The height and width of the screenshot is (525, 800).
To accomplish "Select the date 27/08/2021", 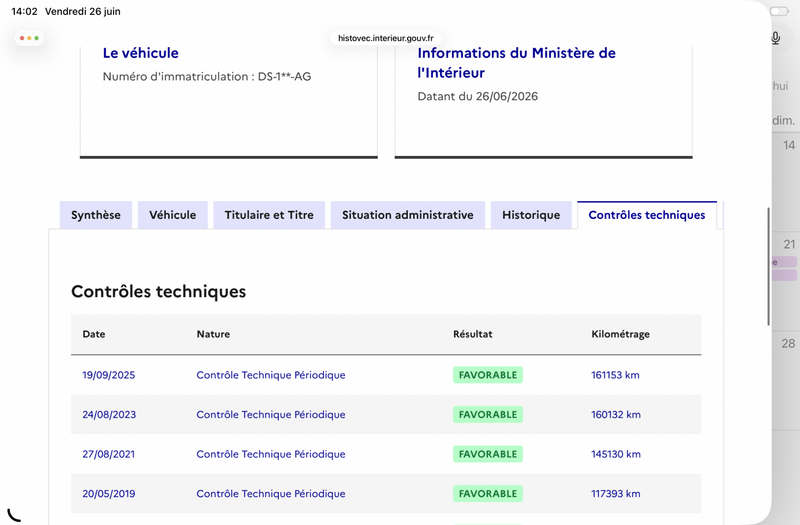I will [109, 454].
